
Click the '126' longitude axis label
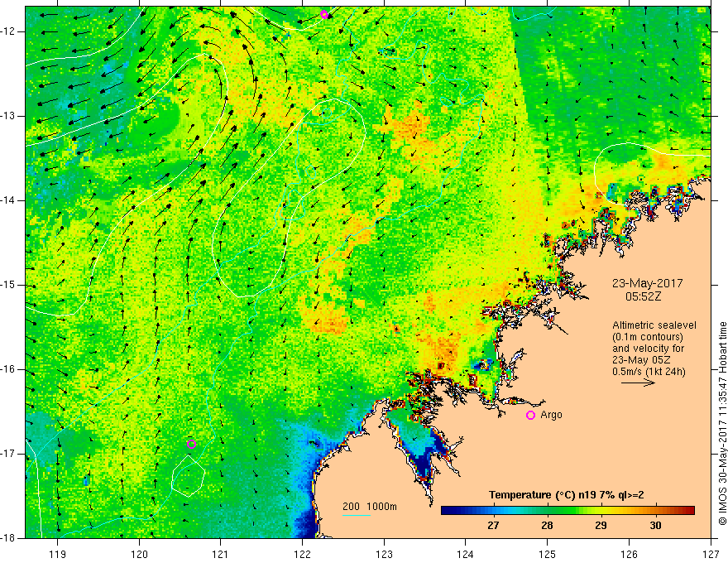click(x=629, y=554)
